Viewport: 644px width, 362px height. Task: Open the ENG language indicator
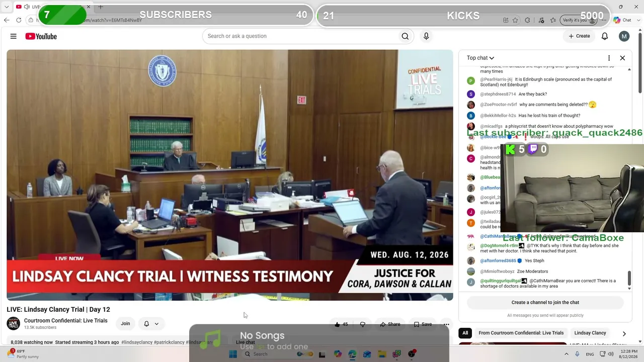point(590,354)
